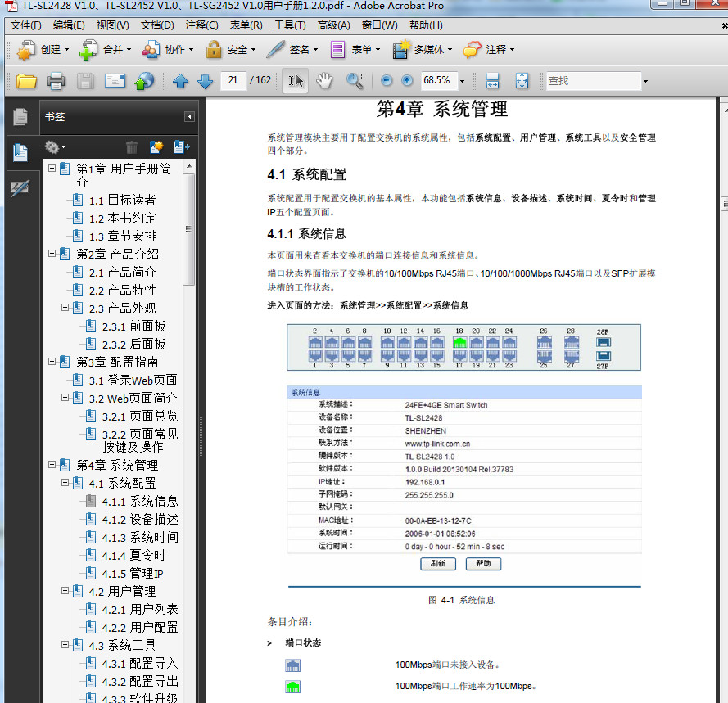Image resolution: width=728 pixels, height=703 pixels.
Task: Jump to bookmark 4.2.1 用户列表
Action: point(140,609)
